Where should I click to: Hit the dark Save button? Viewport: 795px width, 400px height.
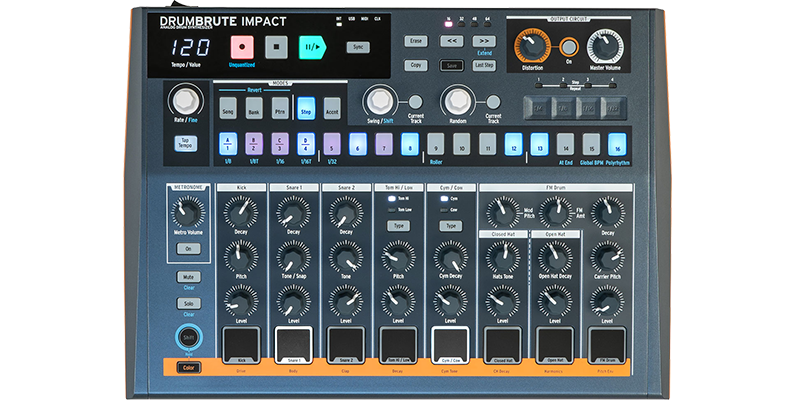451,65
